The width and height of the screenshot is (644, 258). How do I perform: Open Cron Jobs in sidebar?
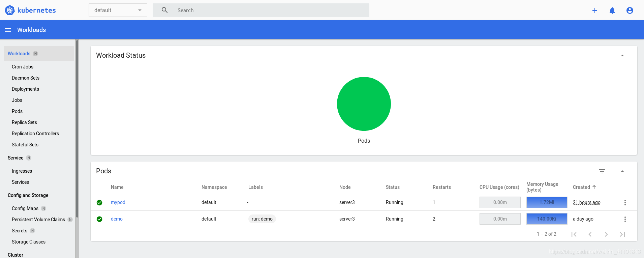[23, 67]
